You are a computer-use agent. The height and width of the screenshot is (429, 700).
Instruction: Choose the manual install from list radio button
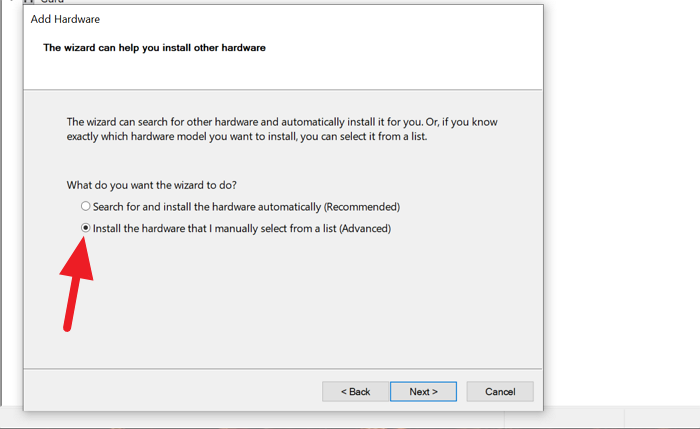coord(86,228)
